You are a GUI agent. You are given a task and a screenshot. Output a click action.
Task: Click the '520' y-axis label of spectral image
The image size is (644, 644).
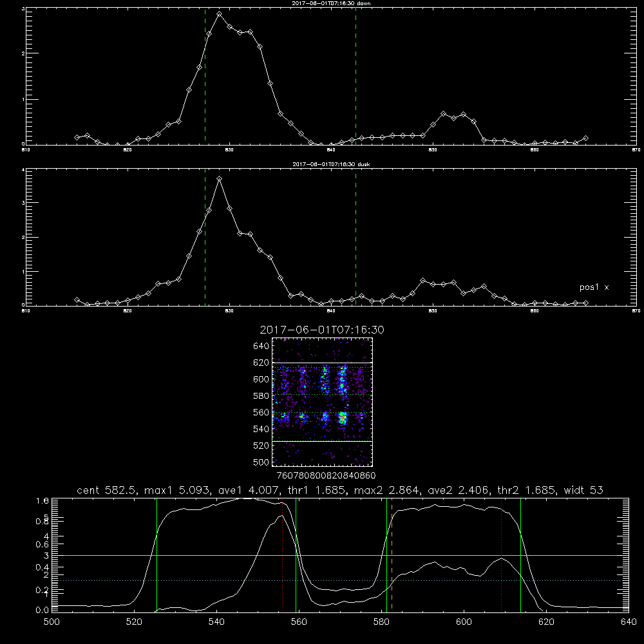261,446
